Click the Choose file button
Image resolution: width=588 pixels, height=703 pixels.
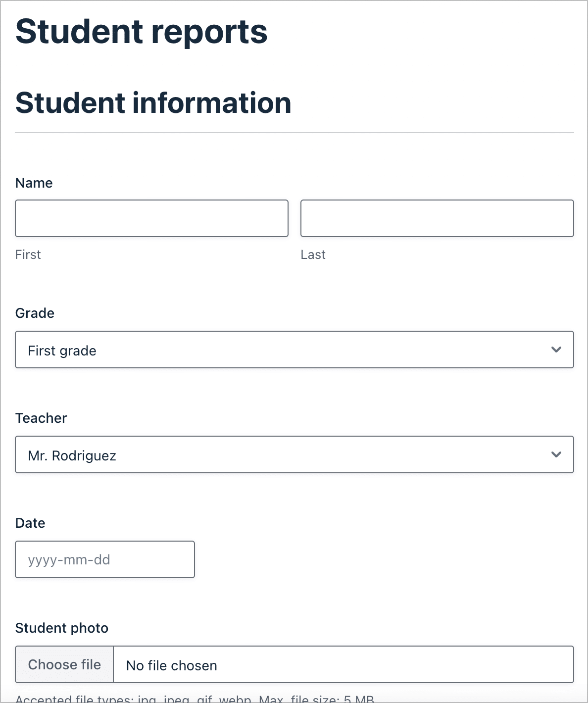[64, 664]
